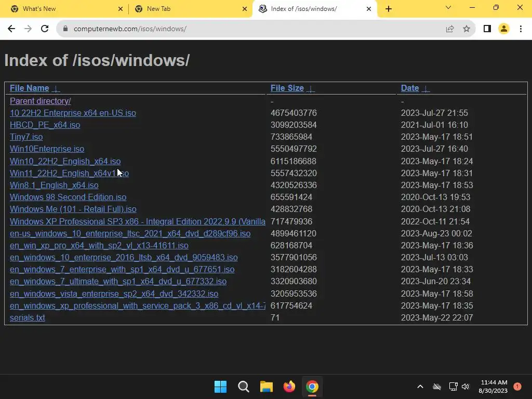Screen dimensions: 532x399
Task: Click the Chrome taskbar icon
Action: [312, 387]
